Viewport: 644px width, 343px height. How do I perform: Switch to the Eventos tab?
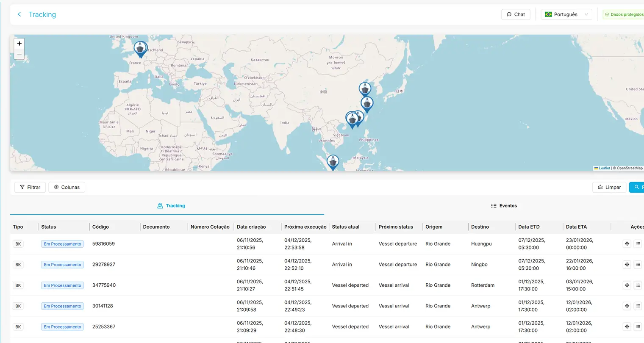point(504,206)
